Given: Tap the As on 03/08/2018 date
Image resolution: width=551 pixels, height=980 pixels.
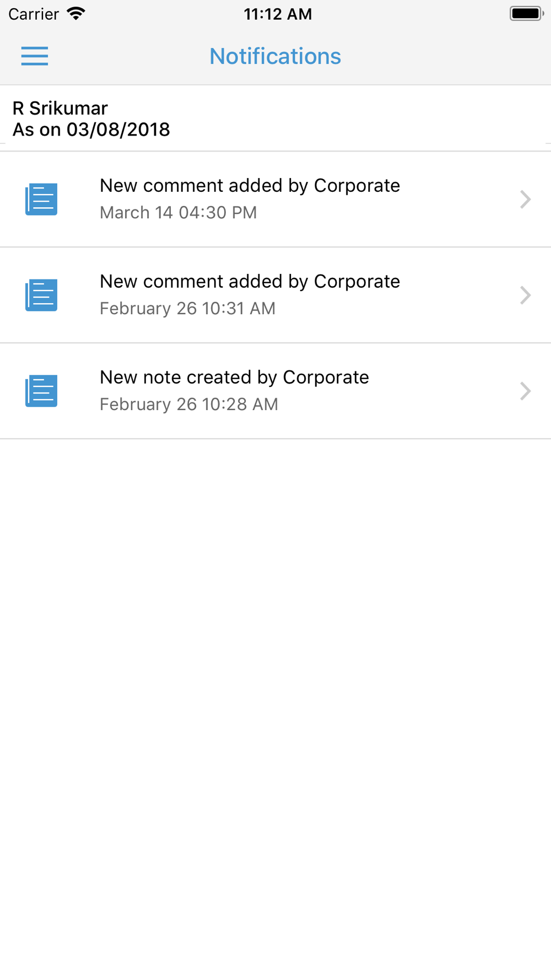Looking at the screenshot, I should [91, 130].
